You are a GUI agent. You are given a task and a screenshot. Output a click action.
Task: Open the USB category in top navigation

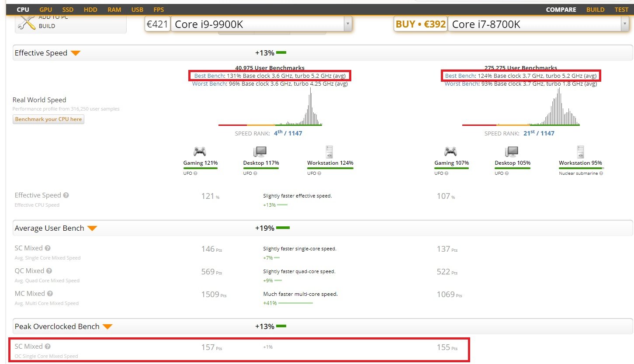pyautogui.click(x=137, y=10)
